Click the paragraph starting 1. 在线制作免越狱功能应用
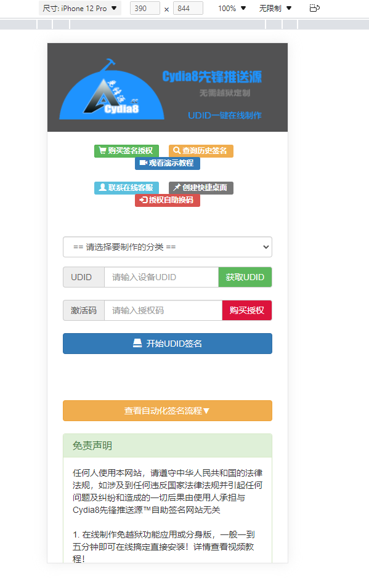Image resolution: width=369 pixels, height=588 pixels. [164, 546]
